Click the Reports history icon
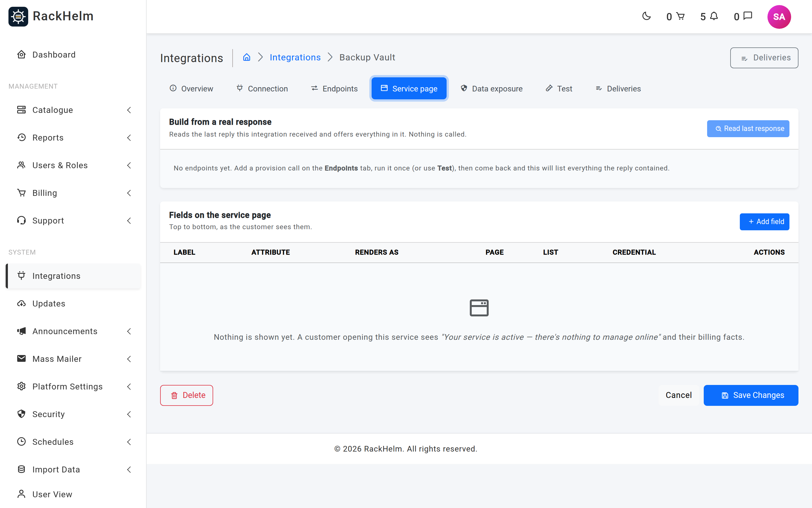This screenshot has width=812, height=508. (21, 137)
